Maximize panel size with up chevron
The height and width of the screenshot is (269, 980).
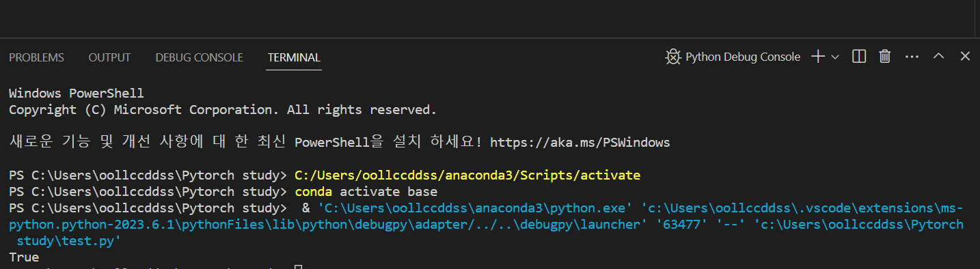(x=938, y=57)
